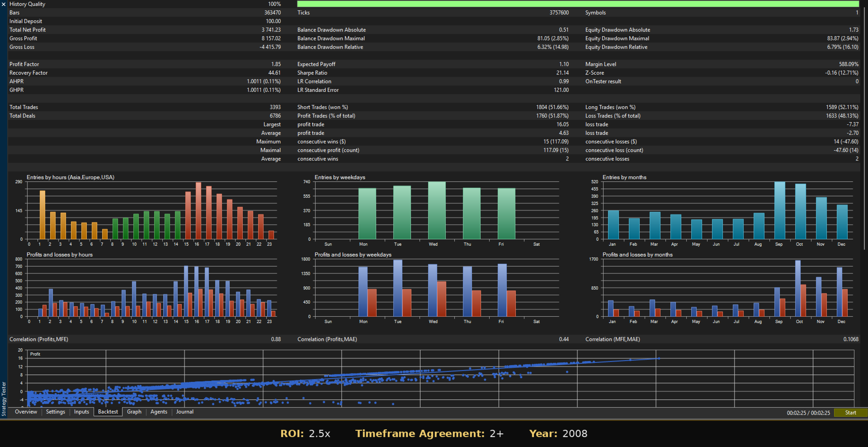The width and height of the screenshot is (868, 447).
Task: Click the Equity Drawdown Relative value 6.79% (16.10)
Action: [843, 47]
